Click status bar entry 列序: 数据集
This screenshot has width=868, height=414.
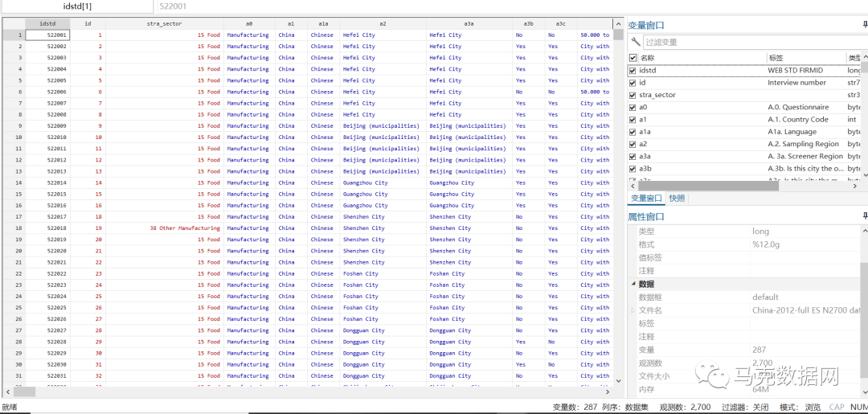[x=625, y=407]
